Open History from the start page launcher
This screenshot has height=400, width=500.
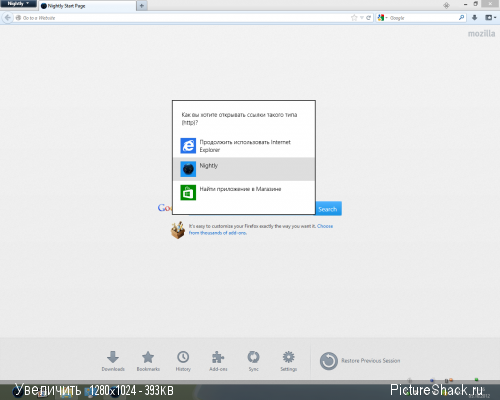click(x=183, y=361)
